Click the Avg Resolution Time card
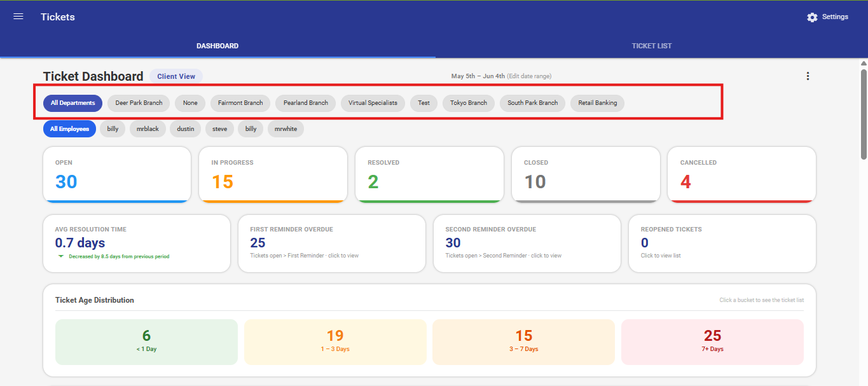868x386 pixels. (x=137, y=244)
